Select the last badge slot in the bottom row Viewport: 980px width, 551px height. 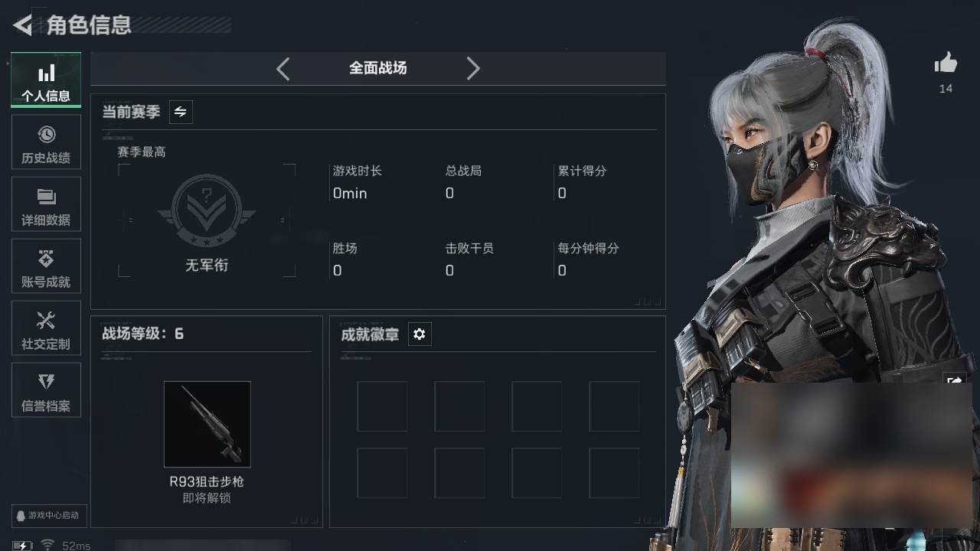click(x=614, y=473)
